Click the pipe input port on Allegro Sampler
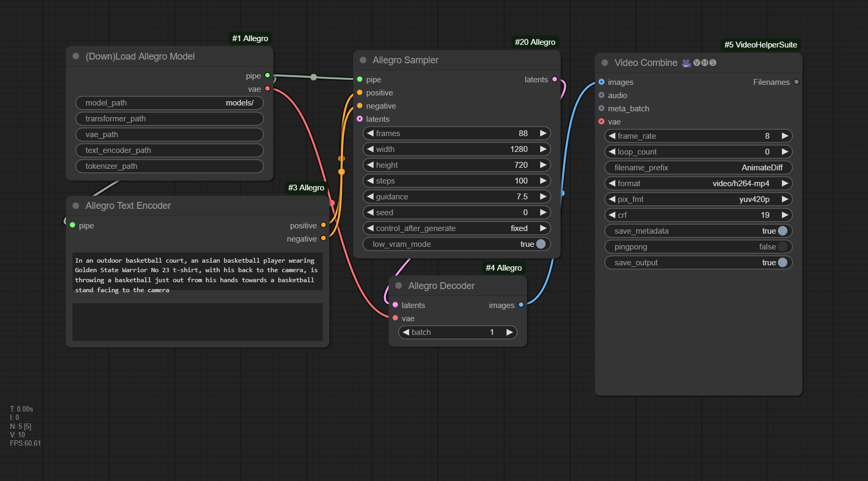Image resolution: width=868 pixels, height=481 pixels. coord(360,79)
